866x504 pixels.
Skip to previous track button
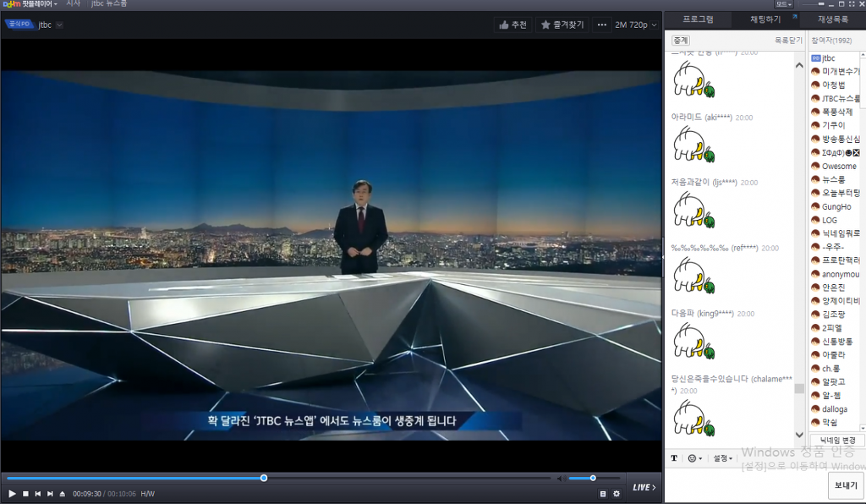tap(37, 494)
